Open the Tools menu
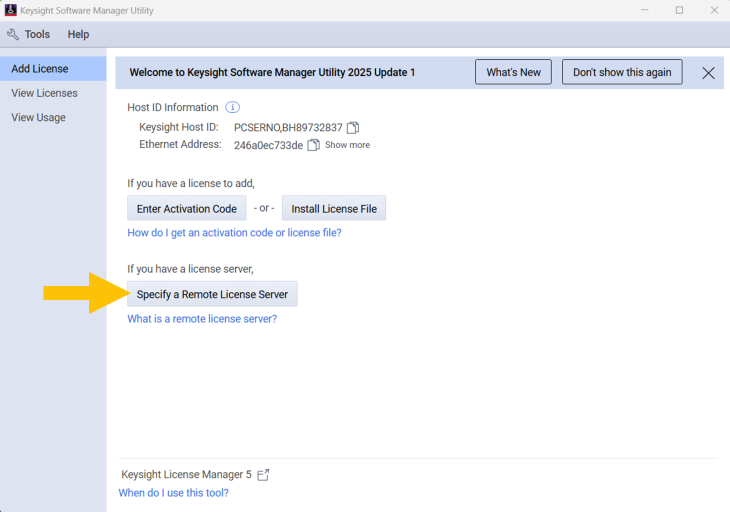This screenshot has height=512, width=730. coord(37,34)
